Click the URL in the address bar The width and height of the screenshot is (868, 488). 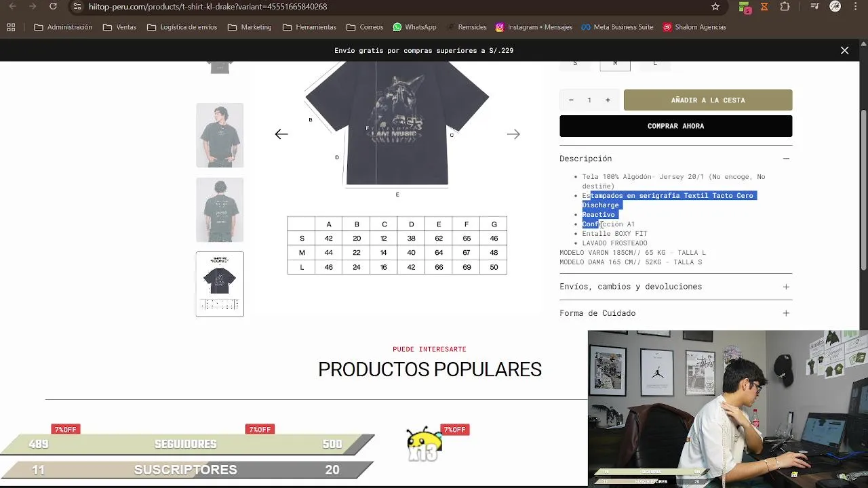coord(208,7)
